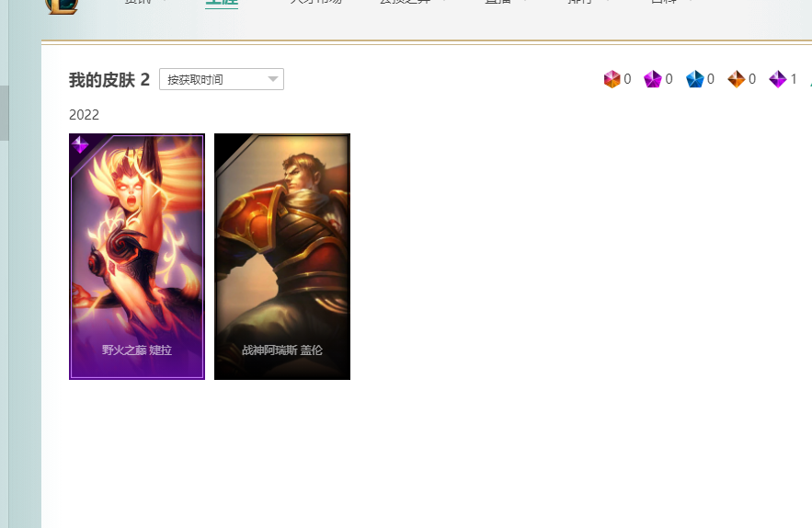
Task: Click the orange diamond gem icon
Action: pos(736,79)
